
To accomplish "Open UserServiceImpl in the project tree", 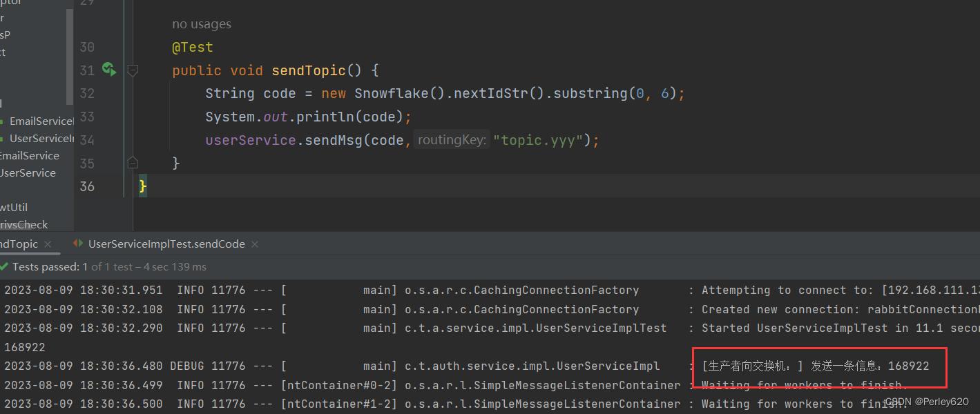I will pyautogui.click(x=41, y=138).
